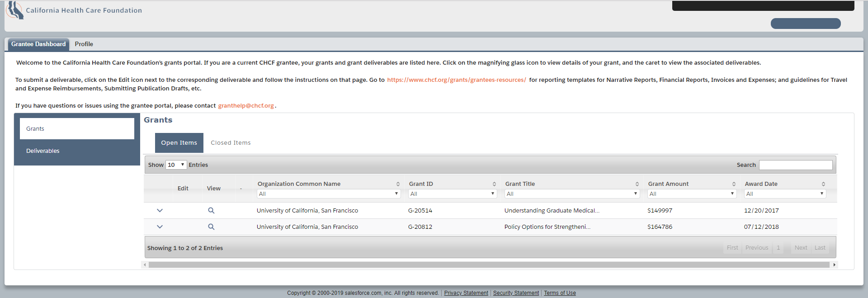Click the California Health Care Foundation logo

[74, 10]
